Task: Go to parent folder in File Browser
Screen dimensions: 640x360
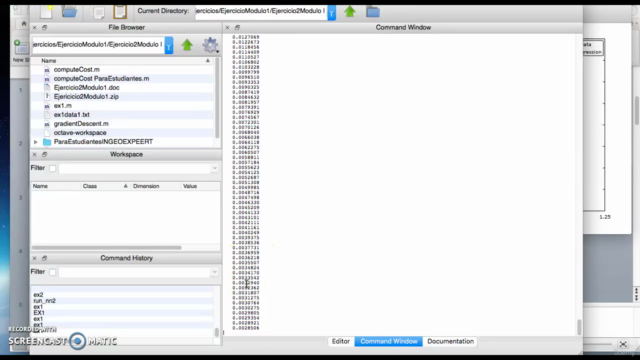Action: [187, 45]
